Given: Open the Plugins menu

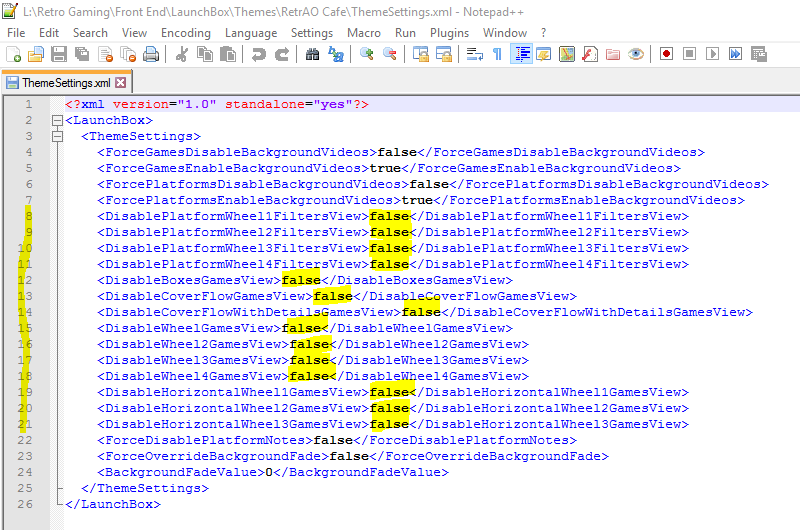Looking at the screenshot, I should [x=449, y=33].
